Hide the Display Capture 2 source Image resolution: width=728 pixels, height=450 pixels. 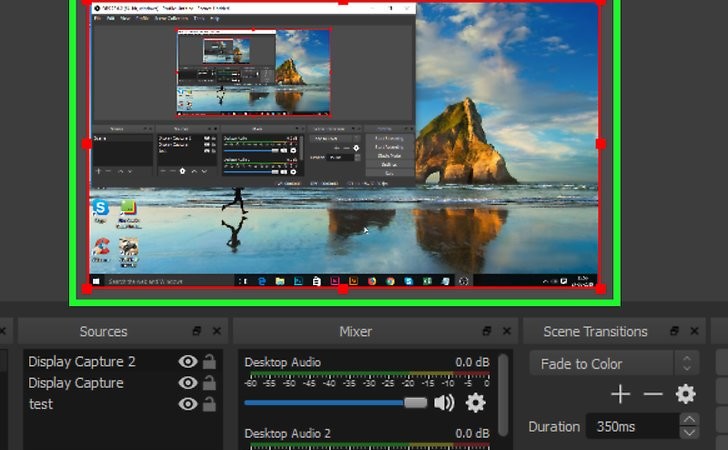tap(187, 362)
